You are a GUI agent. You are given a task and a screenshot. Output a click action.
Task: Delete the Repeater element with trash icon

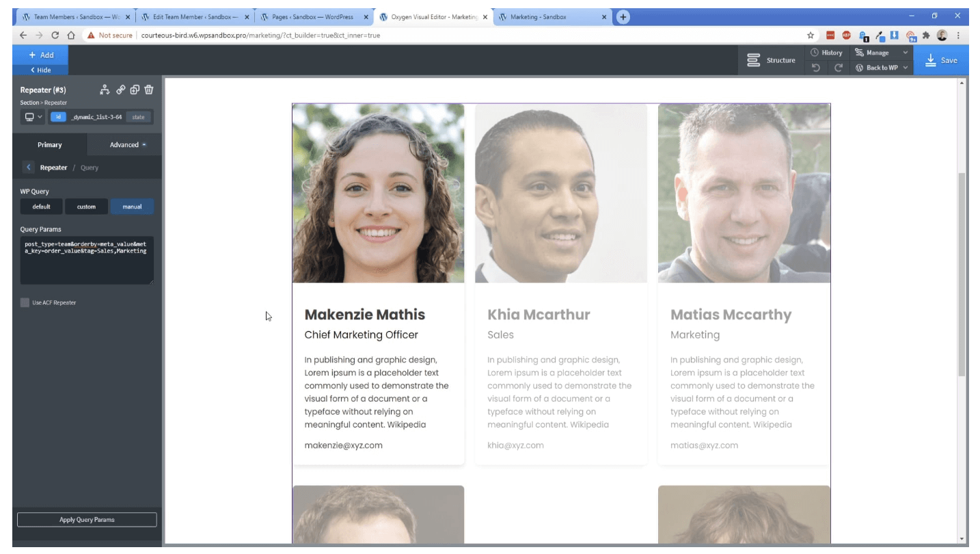point(149,90)
